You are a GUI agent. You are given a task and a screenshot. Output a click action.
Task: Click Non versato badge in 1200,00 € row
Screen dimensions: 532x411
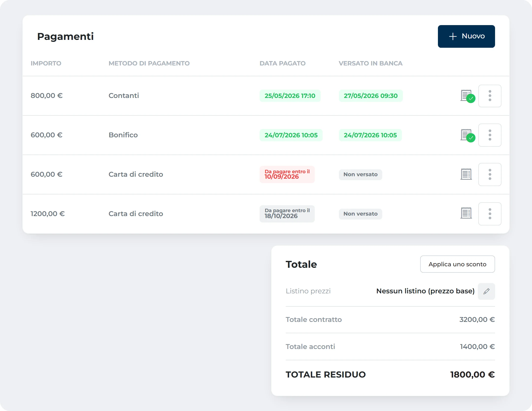pos(360,214)
